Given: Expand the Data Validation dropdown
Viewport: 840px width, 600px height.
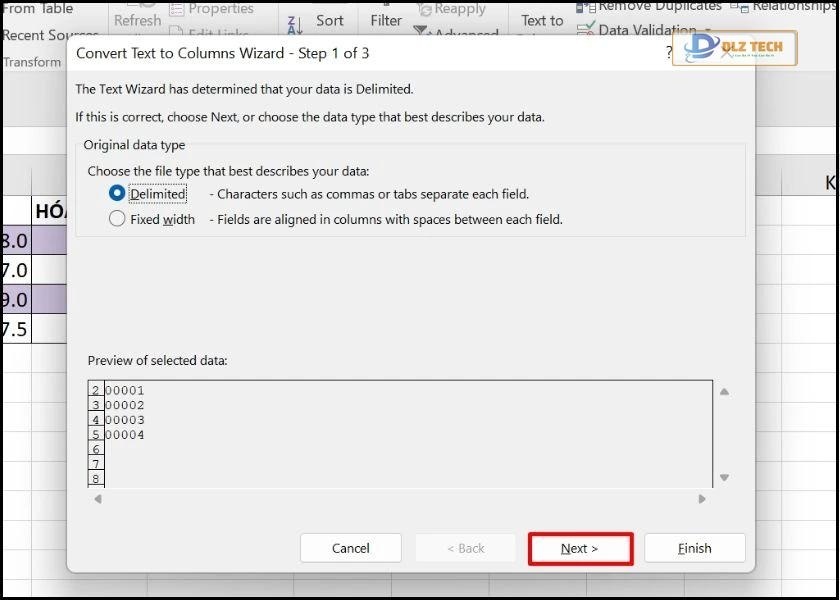Looking at the screenshot, I should pyautogui.click(x=708, y=31).
